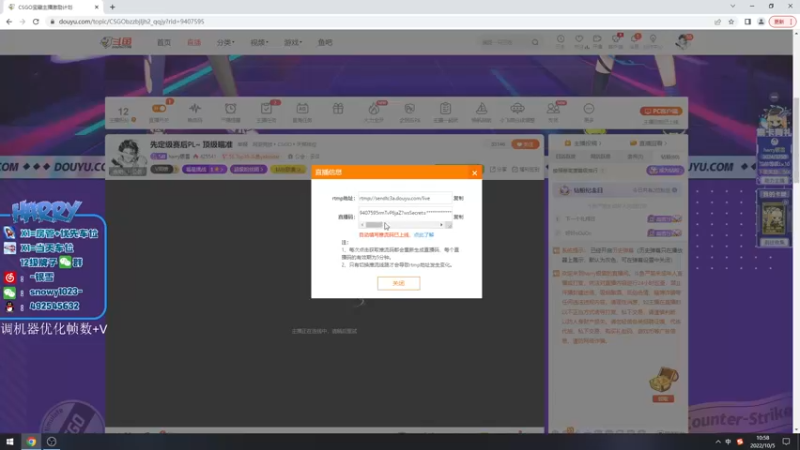800x450 pixels.
Task: Click OBS icon in the taskbar
Action: (x=52, y=442)
